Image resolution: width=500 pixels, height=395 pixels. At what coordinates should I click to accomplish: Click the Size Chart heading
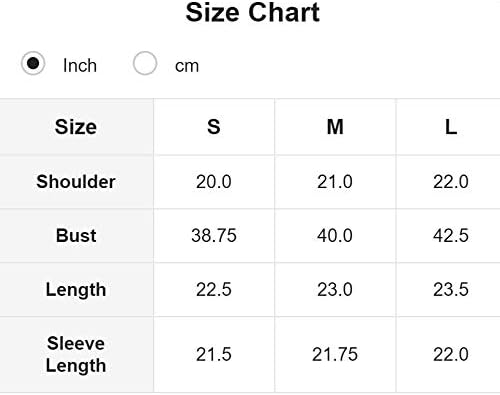click(253, 13)
